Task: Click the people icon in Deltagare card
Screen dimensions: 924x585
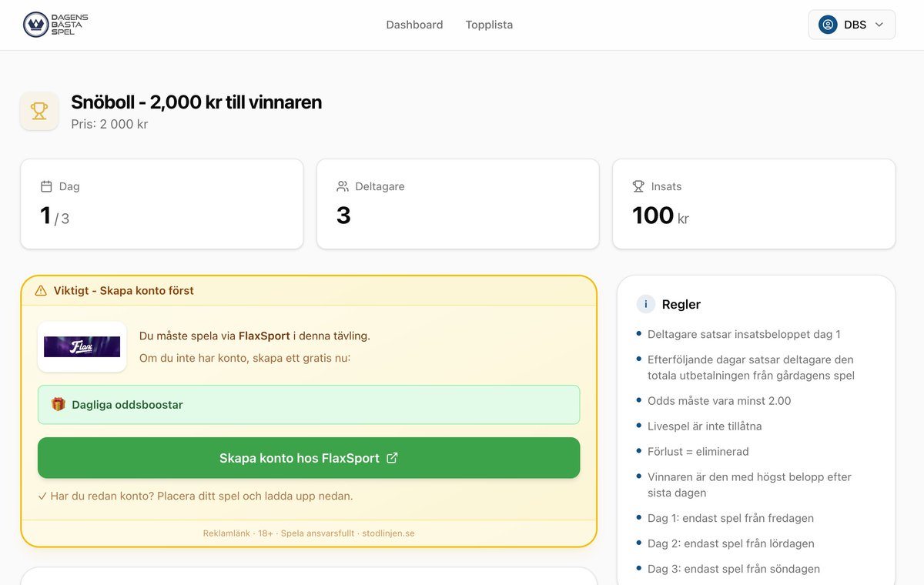Action: click(x=343, y=186)
